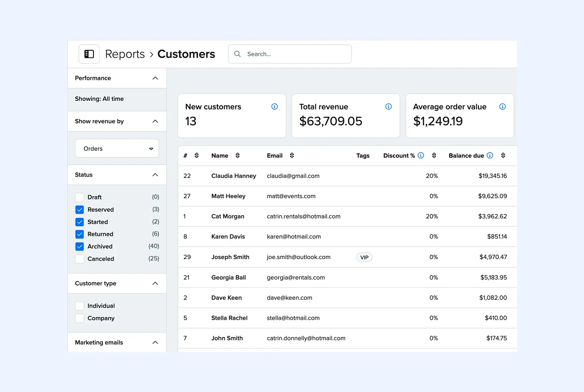The height and width of the screenshot is (392, 584).
Task: Open the Orders revenue dropdown
Action: 117,148
